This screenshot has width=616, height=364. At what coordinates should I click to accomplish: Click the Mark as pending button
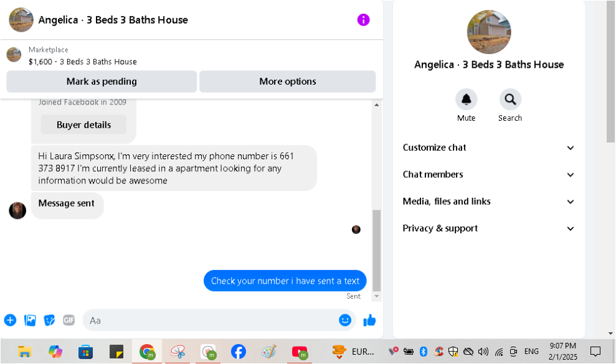(102, 82)
